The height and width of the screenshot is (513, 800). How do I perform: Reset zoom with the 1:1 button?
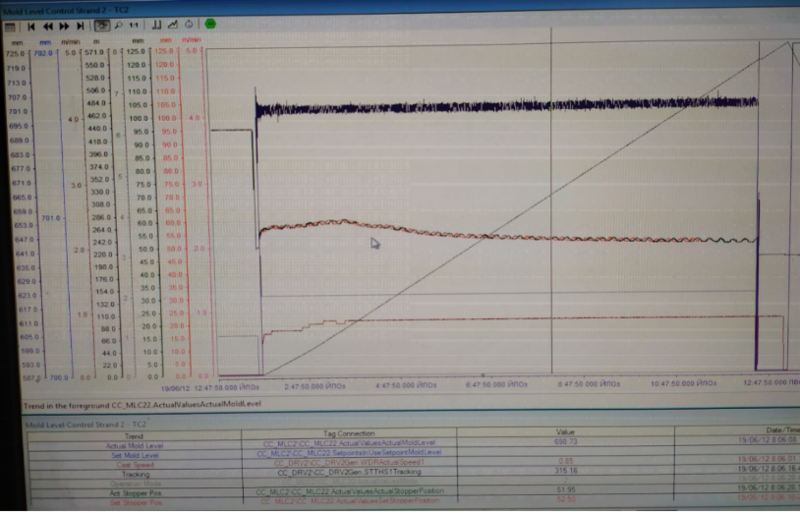click(x=134, y=24)
